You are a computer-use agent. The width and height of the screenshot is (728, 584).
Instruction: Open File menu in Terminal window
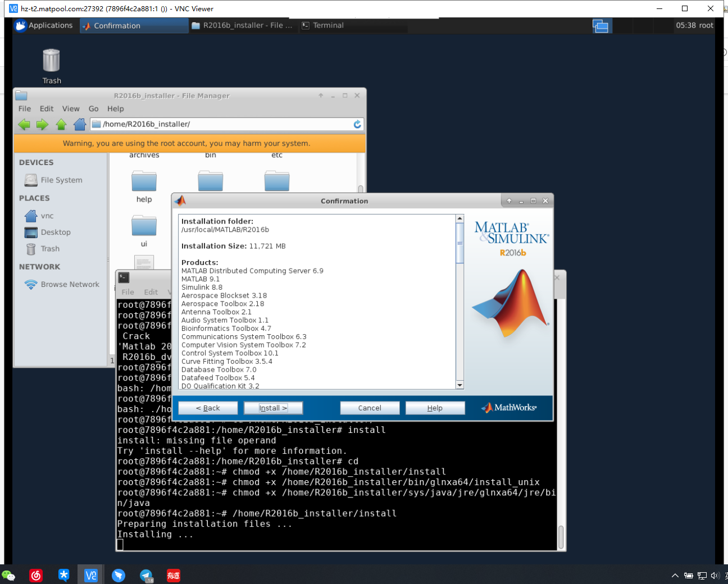coord(128,292)
